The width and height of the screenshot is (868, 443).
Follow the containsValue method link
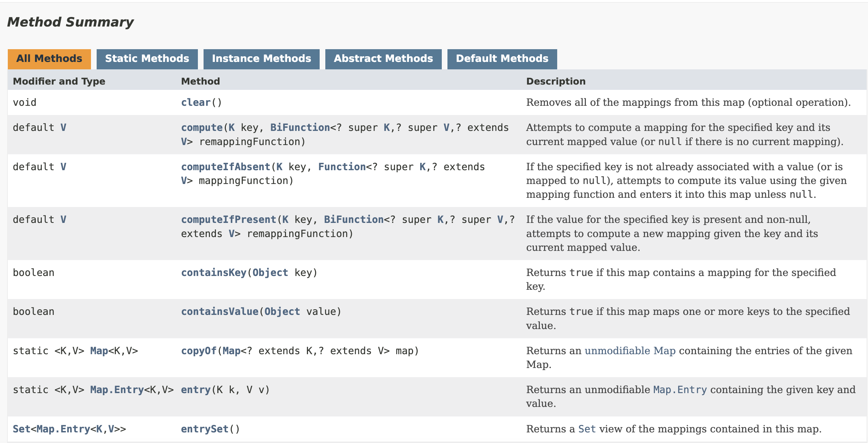[x=219, y=312]
